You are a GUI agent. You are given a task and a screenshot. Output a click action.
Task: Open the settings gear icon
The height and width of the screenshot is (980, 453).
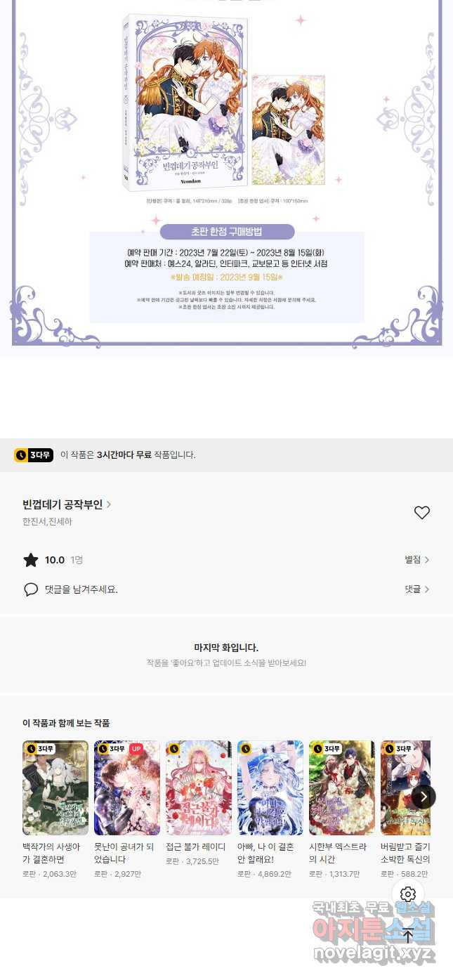click(x=408, y=894)
